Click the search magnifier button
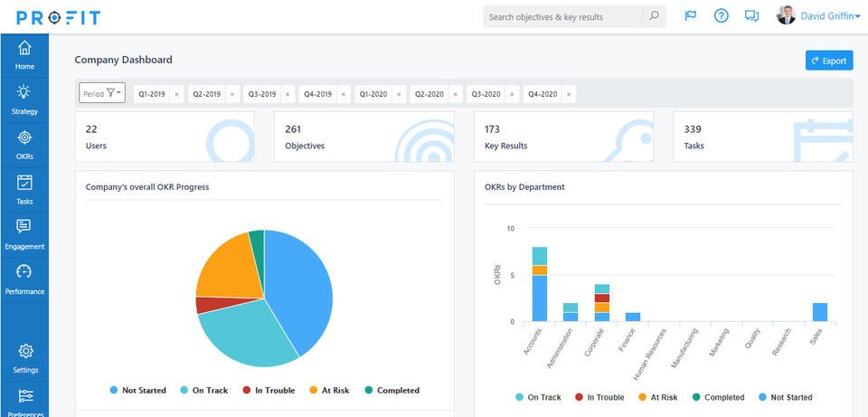This screenshot has height=417, width=868. [654, 16]
